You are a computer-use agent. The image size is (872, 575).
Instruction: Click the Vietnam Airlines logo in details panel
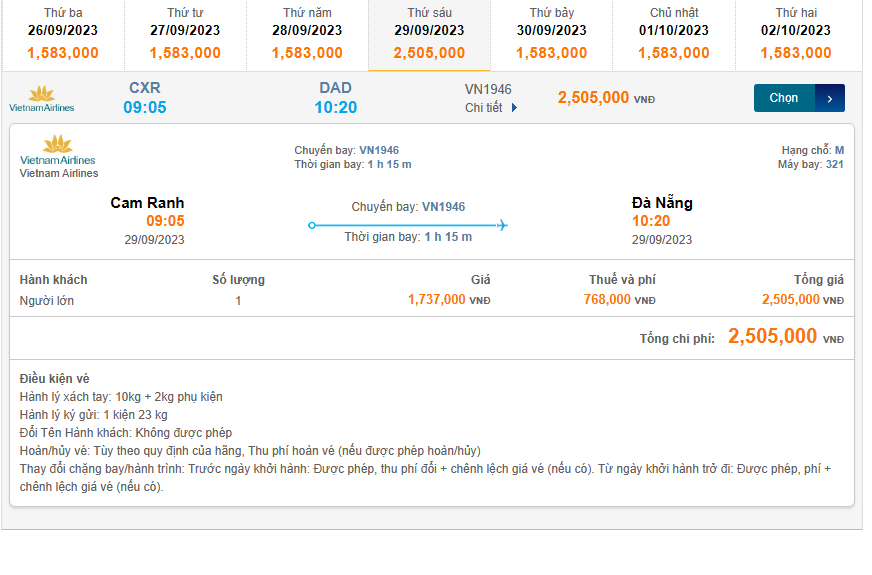coord(58,151)
